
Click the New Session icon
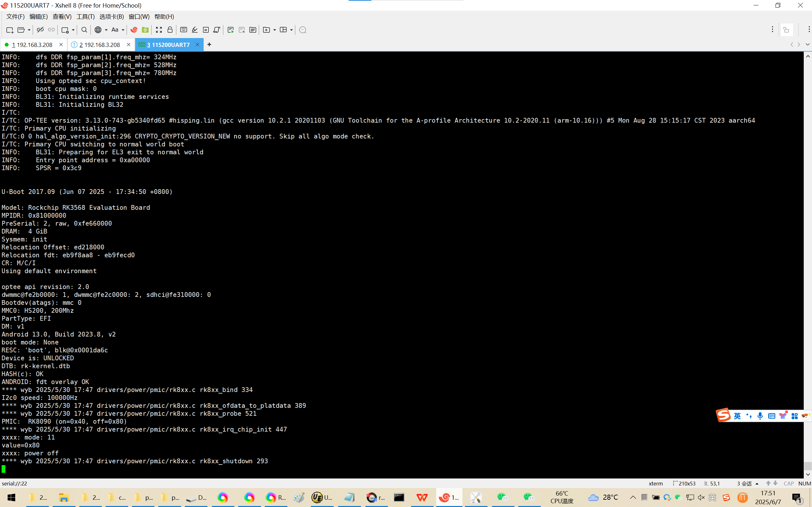tap(10, 30)
